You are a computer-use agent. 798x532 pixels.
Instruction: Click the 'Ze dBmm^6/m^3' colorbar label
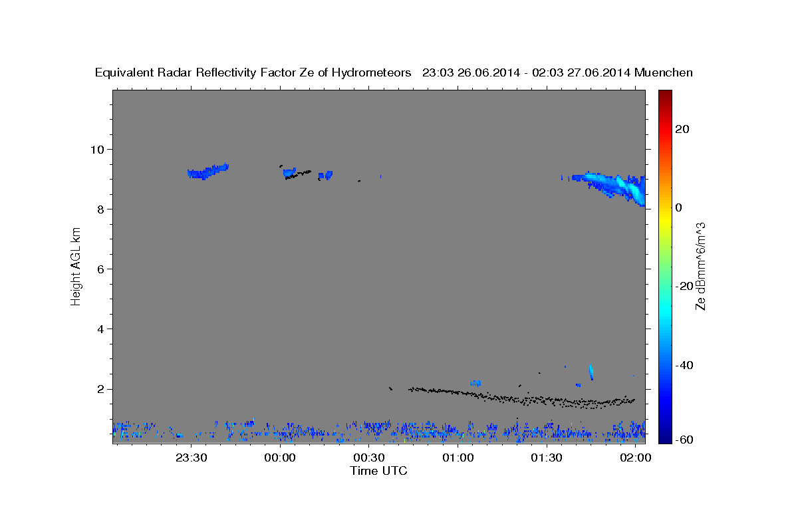[700, 265]
